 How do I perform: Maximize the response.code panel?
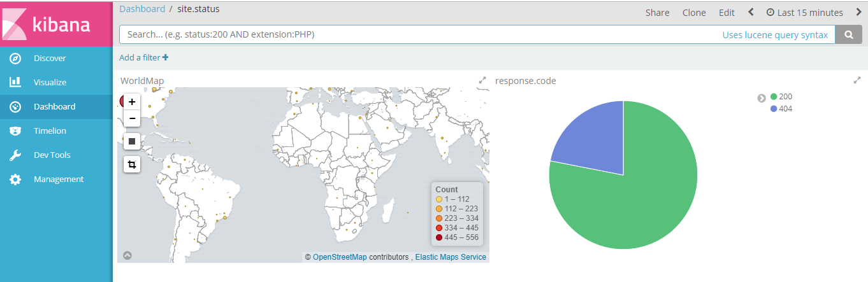point(857,81)
